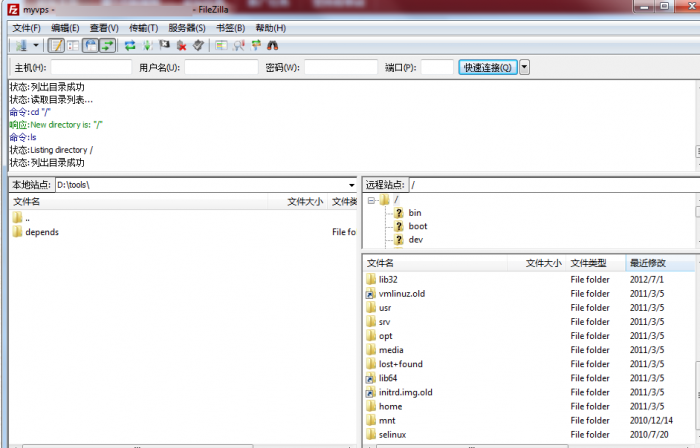Open the 书签(B) menu
700x448 pixels.
(230, 28)
